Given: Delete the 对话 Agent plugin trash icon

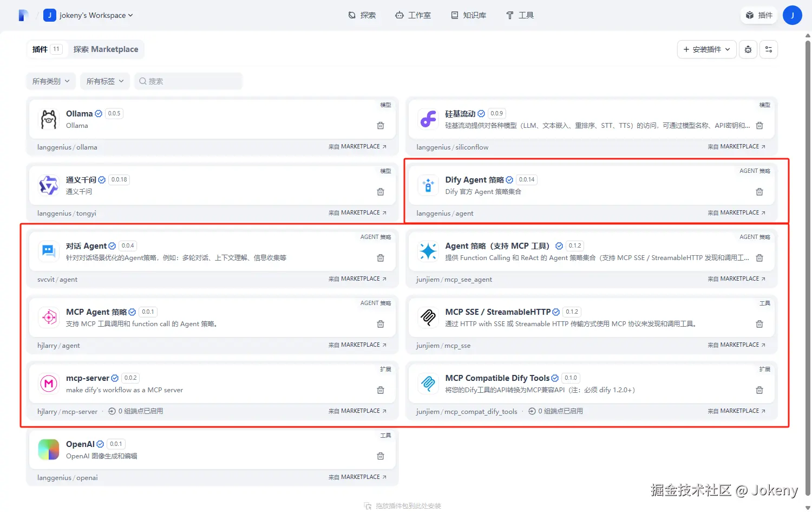Looking at the screenshot, I should coord(381,258).
